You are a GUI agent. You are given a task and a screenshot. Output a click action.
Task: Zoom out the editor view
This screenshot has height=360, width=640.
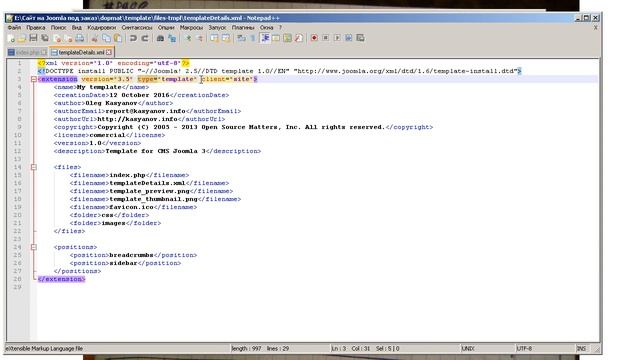(200, 38)
